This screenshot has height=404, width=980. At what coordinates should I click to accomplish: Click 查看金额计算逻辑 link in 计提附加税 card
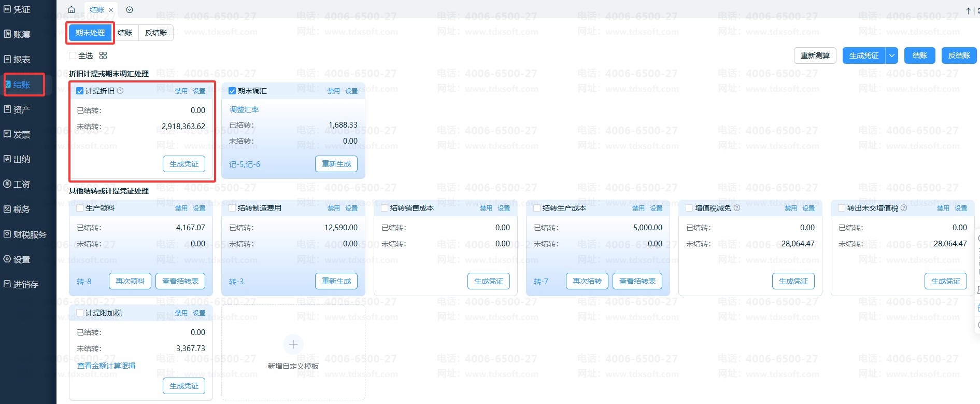pos(106,366)
